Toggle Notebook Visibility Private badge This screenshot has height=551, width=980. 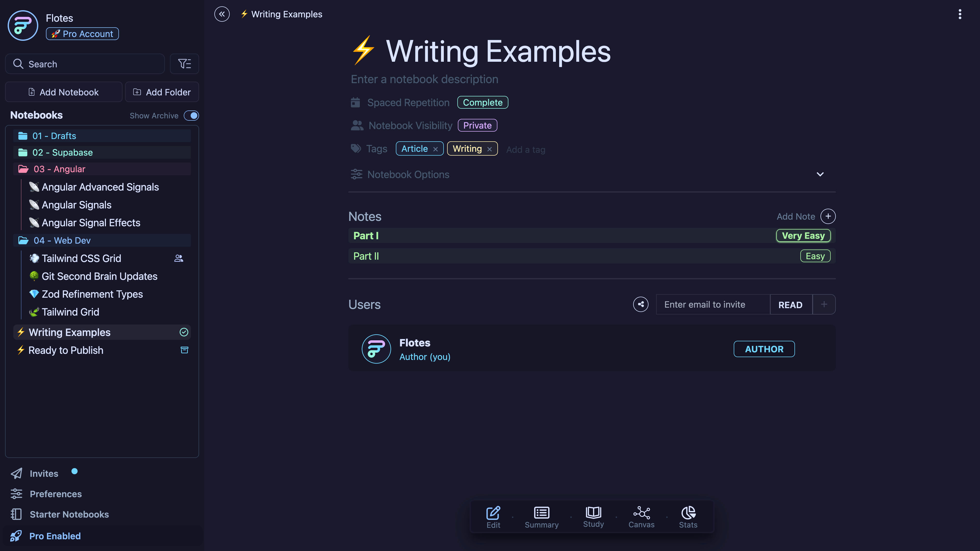click(x=477, y=126)
